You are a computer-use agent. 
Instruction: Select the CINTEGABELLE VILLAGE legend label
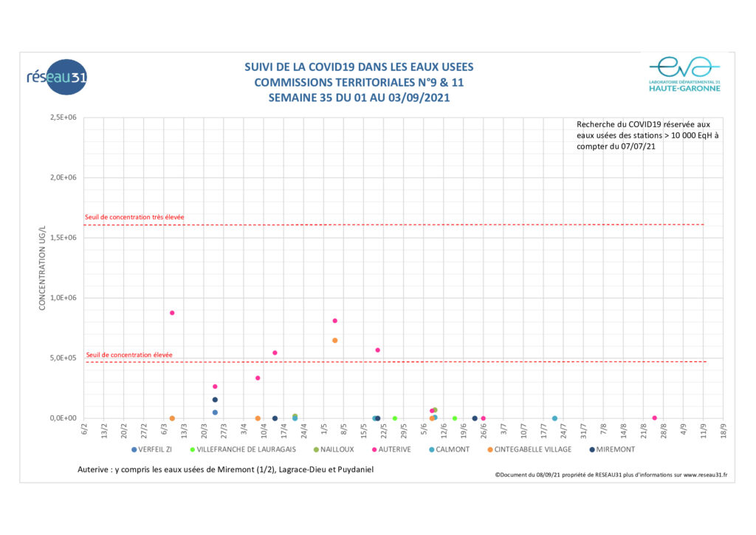(533, 449)
